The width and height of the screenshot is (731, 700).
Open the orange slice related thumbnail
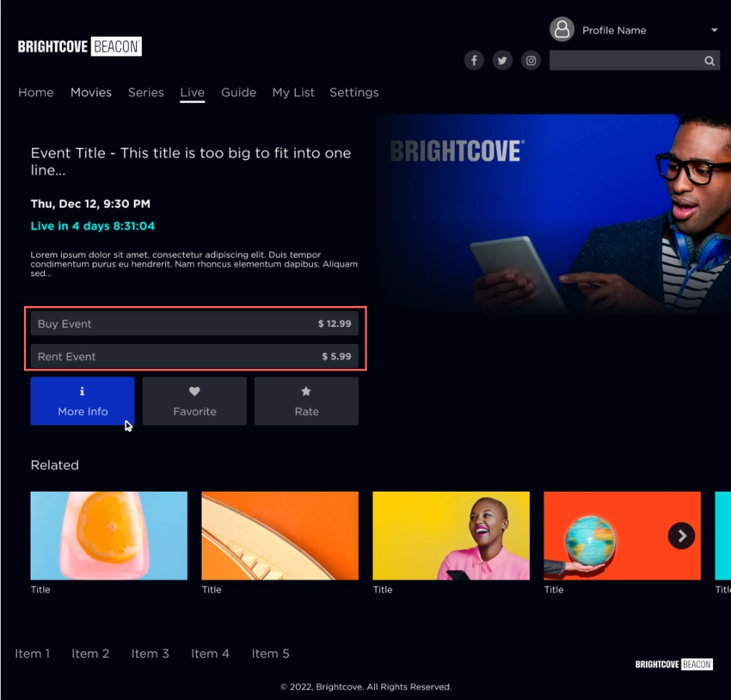[109, 536]
